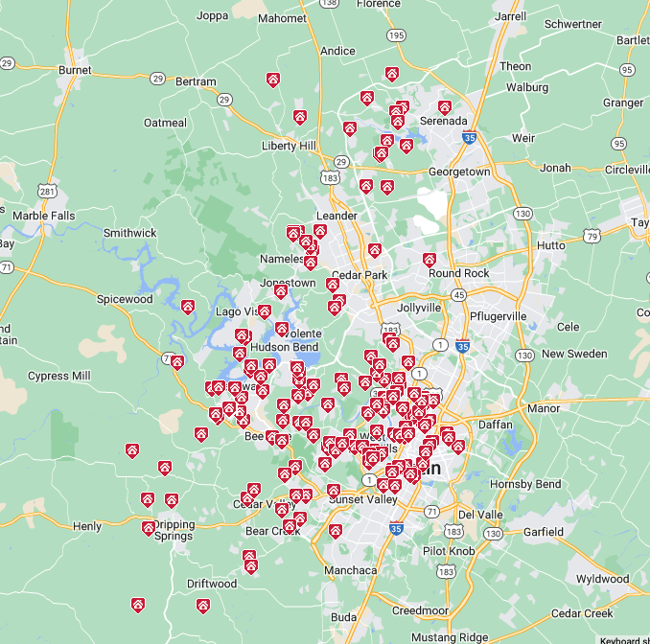Select the home marker below the 195 shield
The height and width of the screenshot is (644, 650).
pos(392,74)
